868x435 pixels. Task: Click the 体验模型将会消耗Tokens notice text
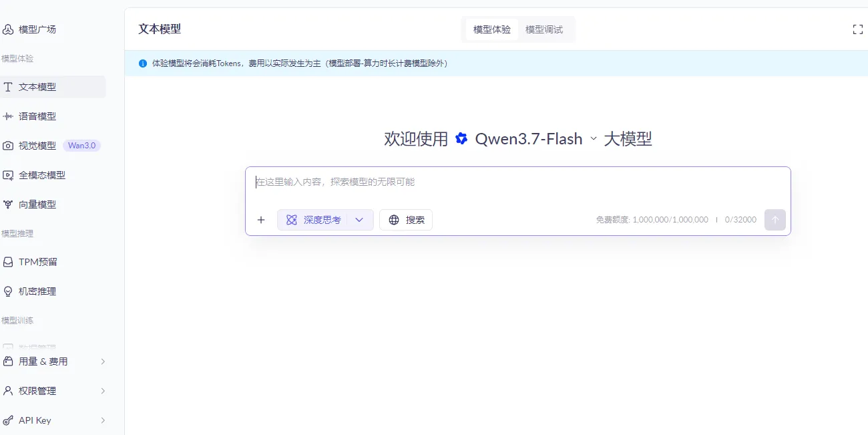(300, 63)
